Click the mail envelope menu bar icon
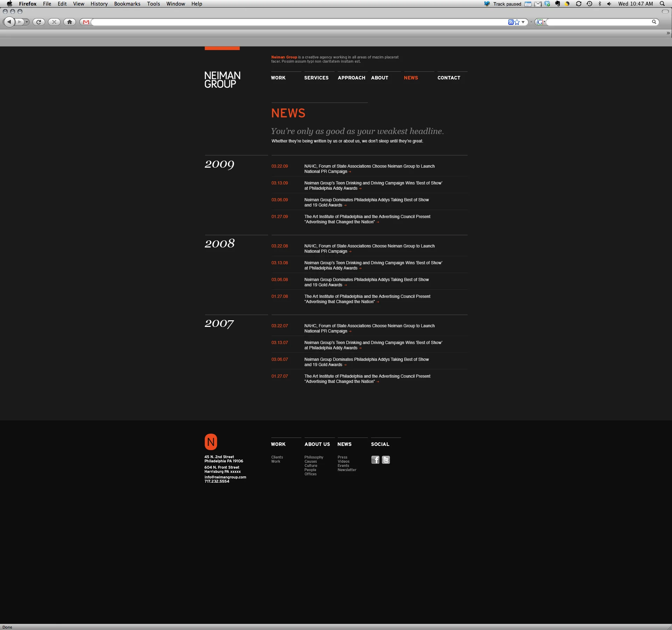 point(538,4)
